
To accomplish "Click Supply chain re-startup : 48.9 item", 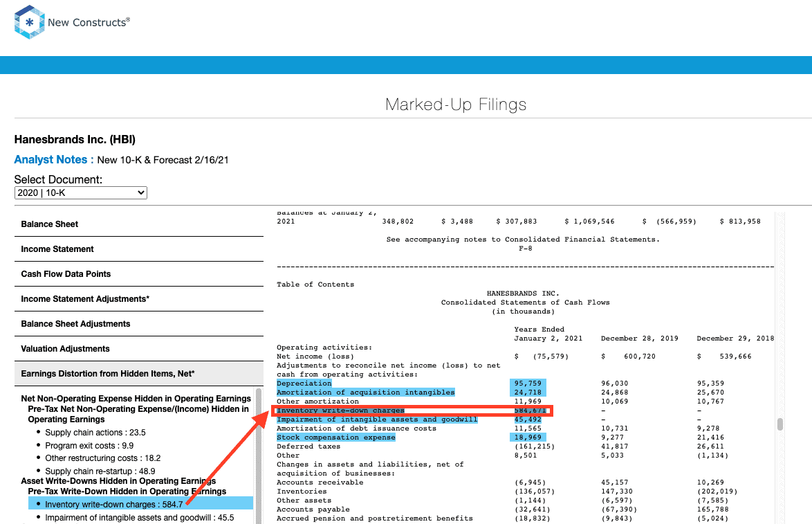I will (100, 471).
